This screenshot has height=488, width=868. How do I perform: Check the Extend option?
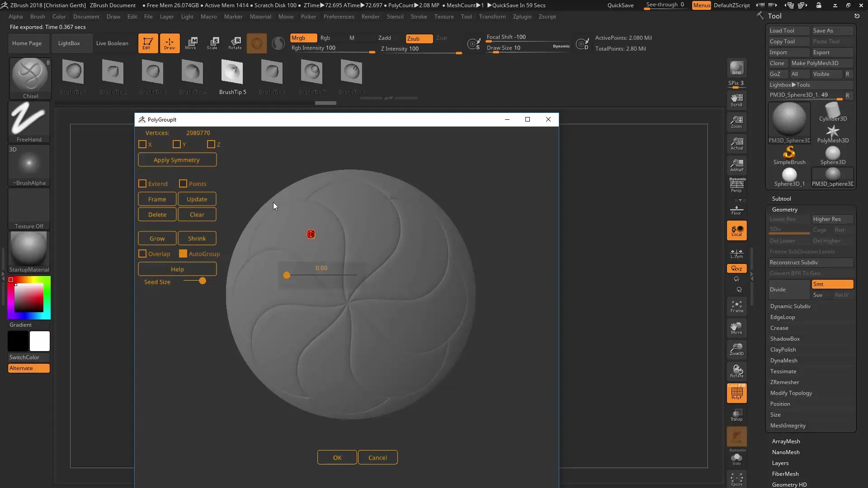tap(142, 183)
